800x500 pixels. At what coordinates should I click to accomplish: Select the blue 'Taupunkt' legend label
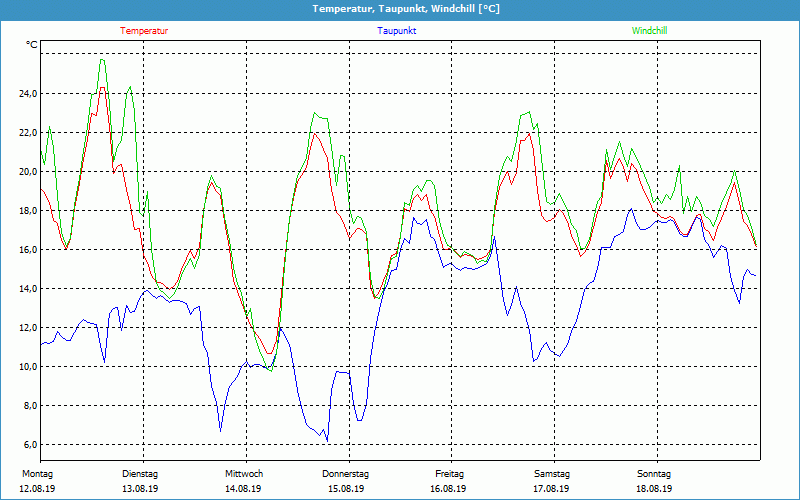click(x=397, y=31)
